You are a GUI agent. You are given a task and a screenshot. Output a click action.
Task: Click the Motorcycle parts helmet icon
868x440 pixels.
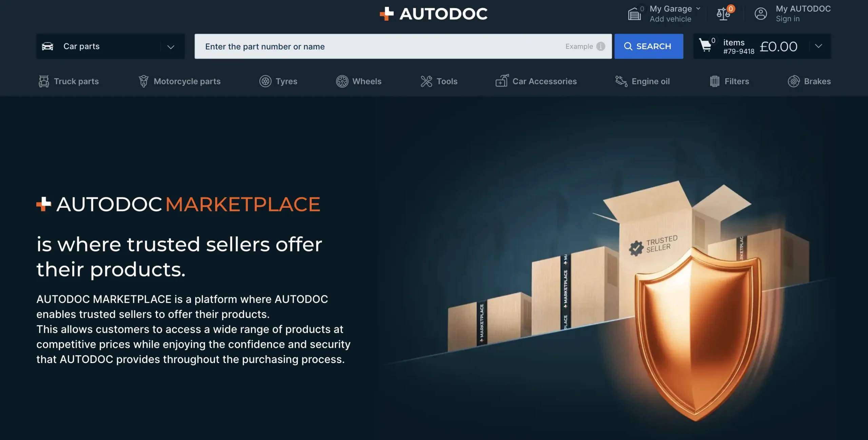[x=143, y=81]
